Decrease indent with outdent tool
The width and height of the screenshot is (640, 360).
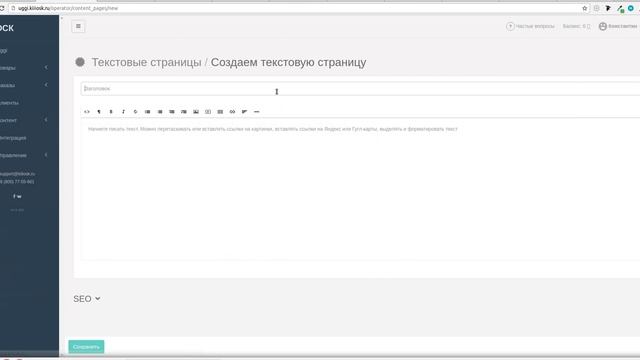click(x=172, y=112)
